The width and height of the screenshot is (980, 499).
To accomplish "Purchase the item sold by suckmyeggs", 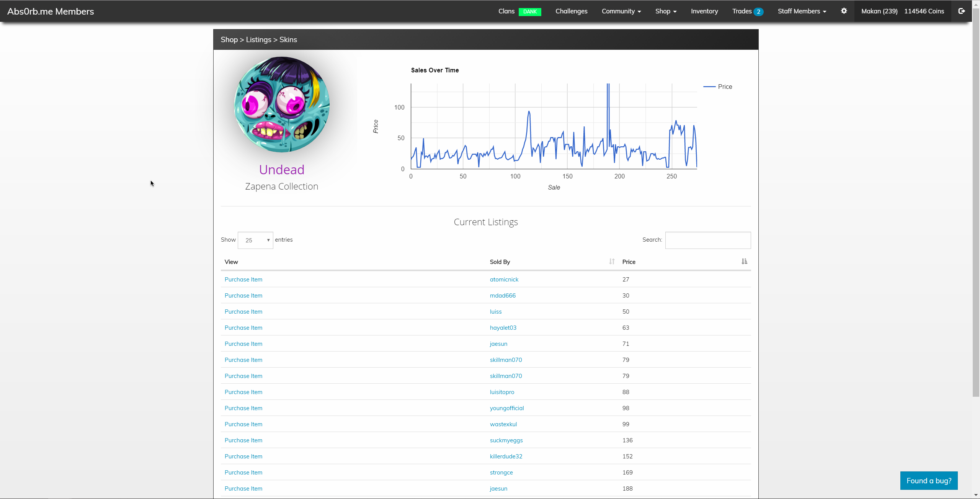I will click(x=243, y=440).
